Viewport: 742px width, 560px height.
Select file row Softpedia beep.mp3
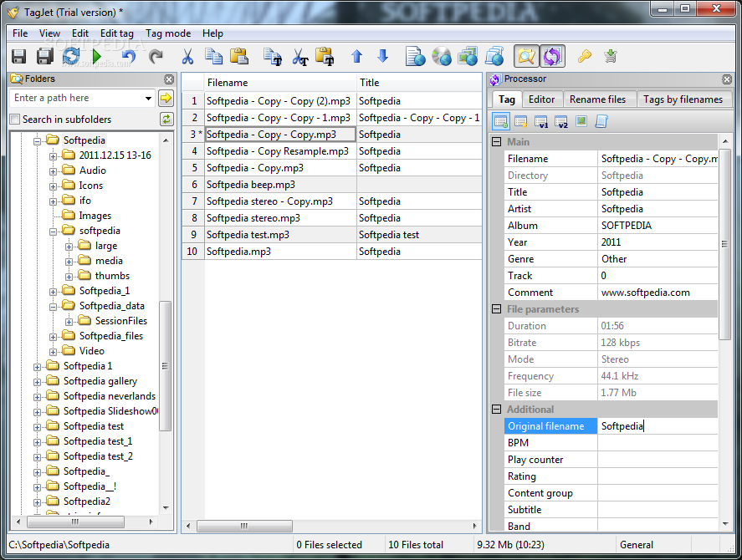332,185
